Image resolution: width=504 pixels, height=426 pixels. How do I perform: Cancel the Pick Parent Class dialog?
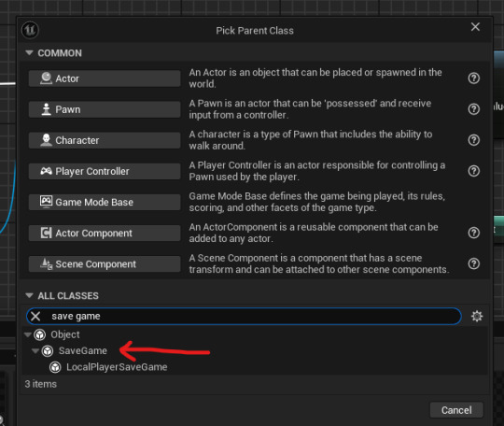pyautogui.click(x=456, y=410)
